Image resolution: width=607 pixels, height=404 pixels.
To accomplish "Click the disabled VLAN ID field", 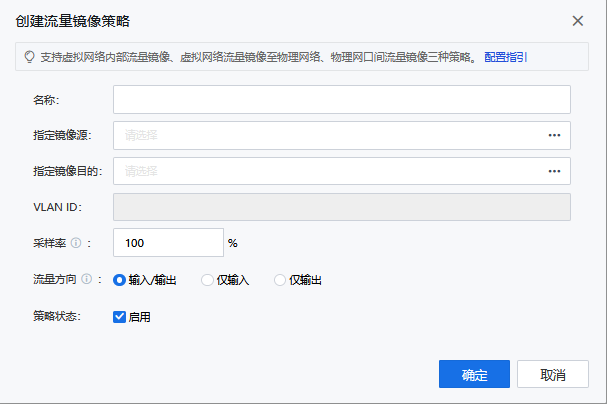I will pos(341,207).
